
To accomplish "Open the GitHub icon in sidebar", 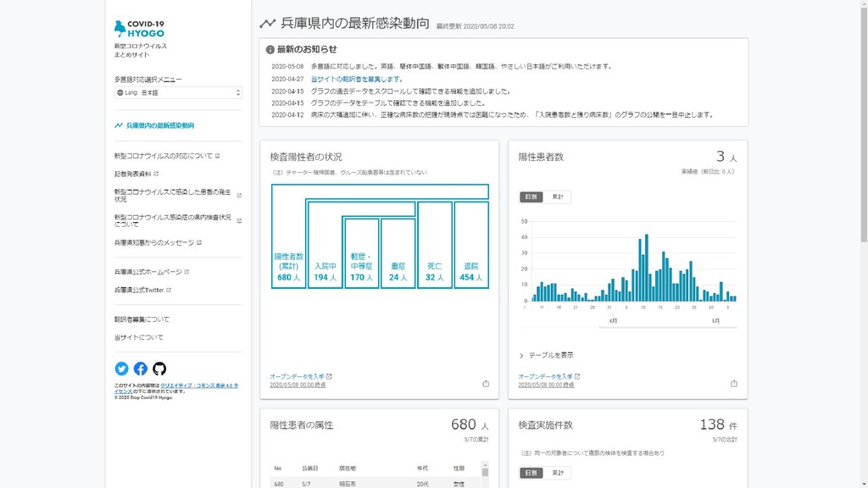I will coord(159,369).
